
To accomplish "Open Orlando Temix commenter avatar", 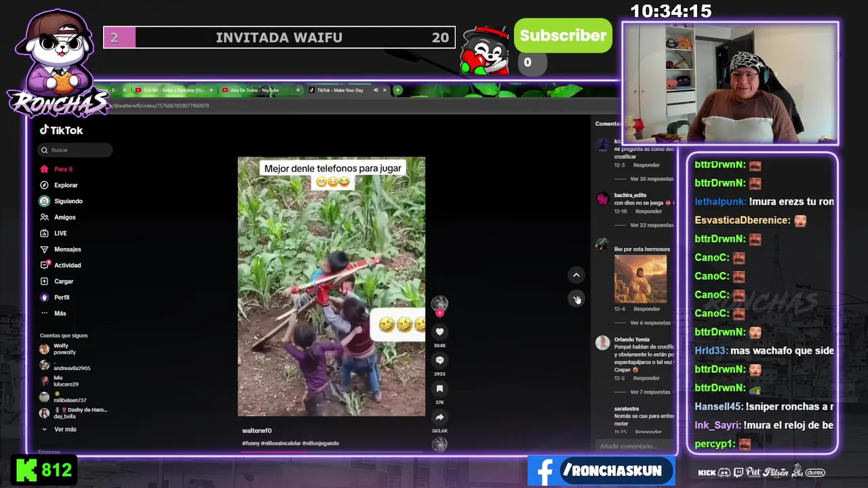I will (602, 343).
